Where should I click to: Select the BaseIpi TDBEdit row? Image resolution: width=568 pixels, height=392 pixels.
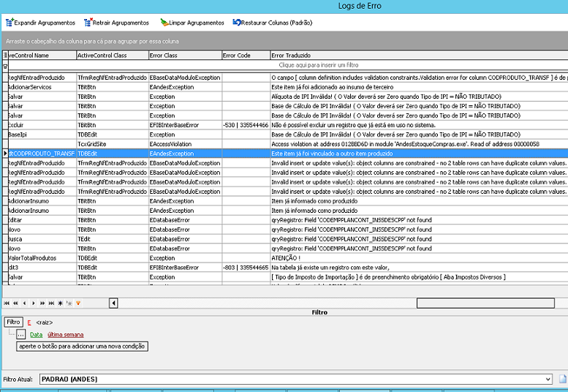coord(288,135)
